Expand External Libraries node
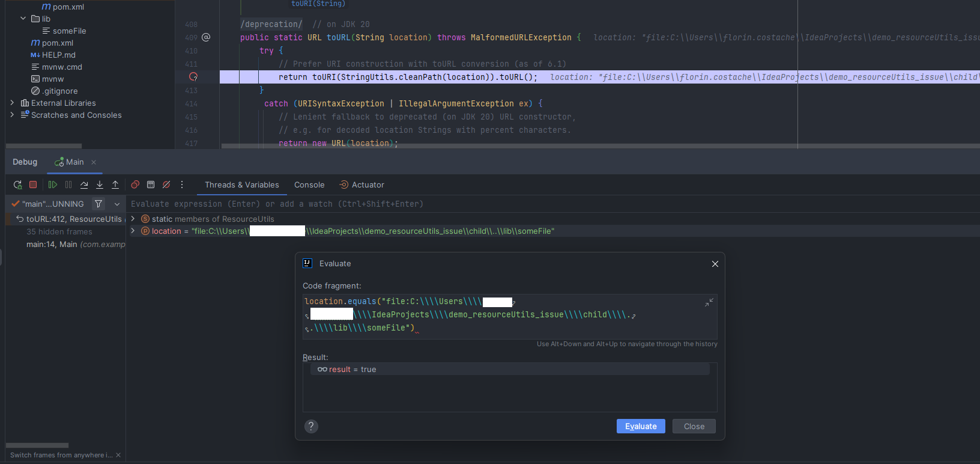Image resolution: width=980 pixels, height=464 pixels. 12,103
